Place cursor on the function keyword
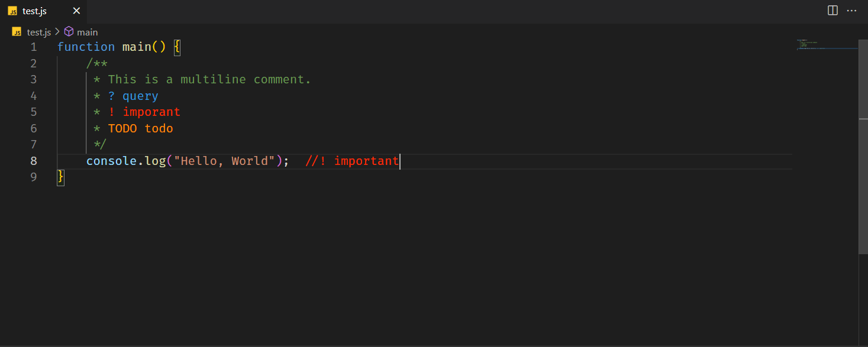This screenshot has height=347, width=868. click(x=86, y=47)
